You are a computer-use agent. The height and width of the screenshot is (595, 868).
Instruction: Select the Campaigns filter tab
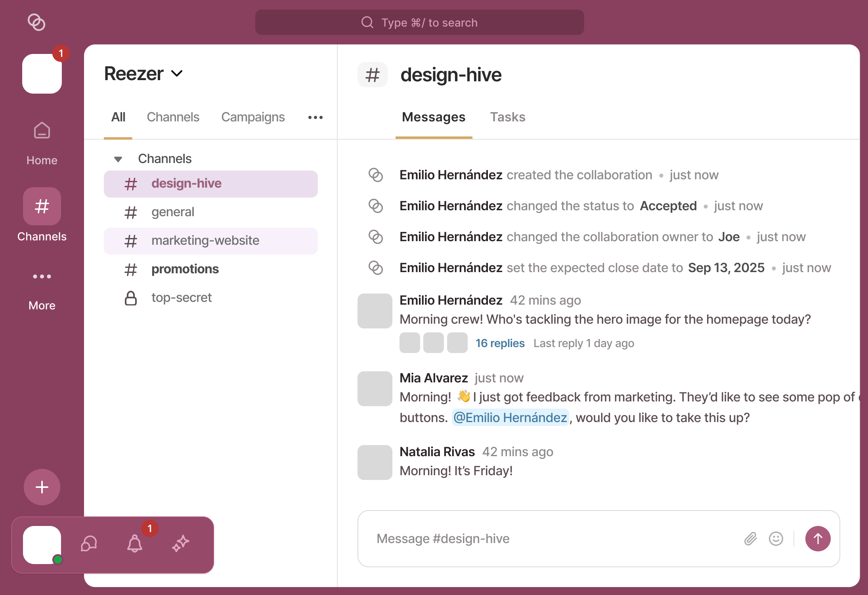253,117
